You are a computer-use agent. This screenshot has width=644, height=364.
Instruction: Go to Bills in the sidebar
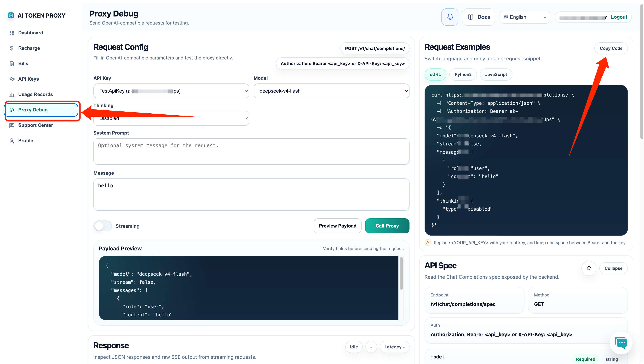coord(23,64)
